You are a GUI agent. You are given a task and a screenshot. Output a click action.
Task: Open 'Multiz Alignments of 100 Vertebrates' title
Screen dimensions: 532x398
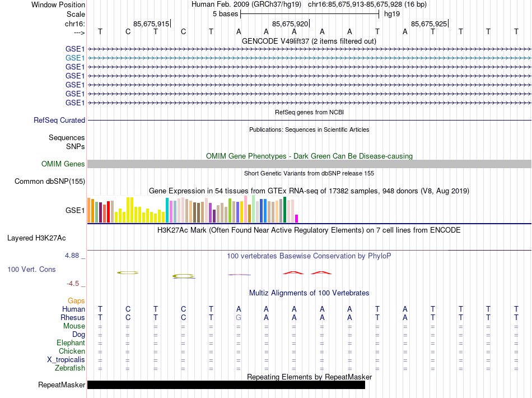point(309,293)
